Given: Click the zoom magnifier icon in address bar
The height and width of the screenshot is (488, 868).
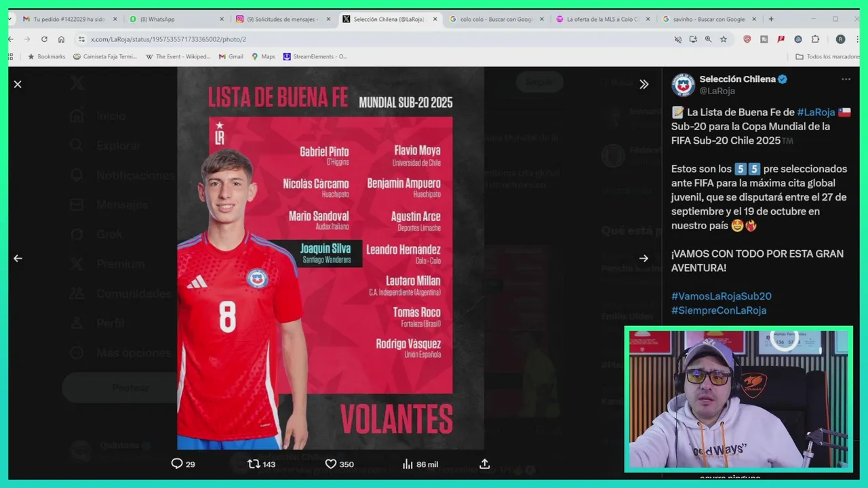Looking at the screenshot, I should [708, 39].
